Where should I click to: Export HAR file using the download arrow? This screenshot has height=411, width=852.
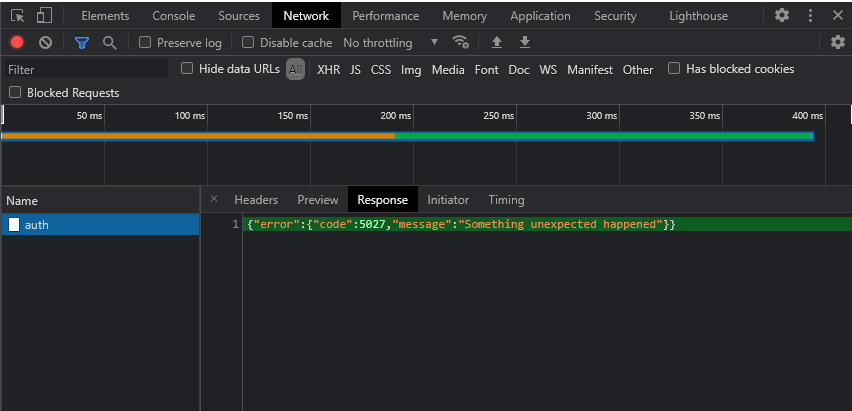click(524, 42)
